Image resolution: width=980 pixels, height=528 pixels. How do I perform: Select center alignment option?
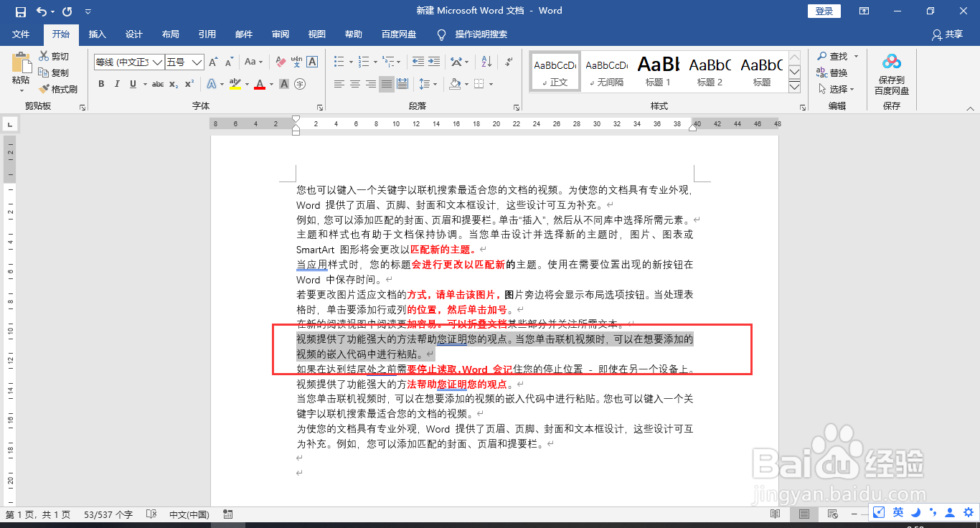click(x=355, y=84)
